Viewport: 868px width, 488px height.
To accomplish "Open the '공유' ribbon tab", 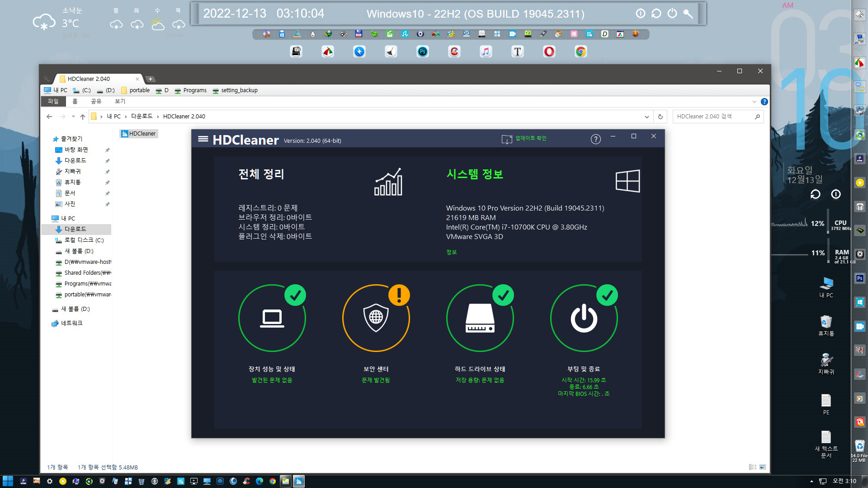I will 96,101.
